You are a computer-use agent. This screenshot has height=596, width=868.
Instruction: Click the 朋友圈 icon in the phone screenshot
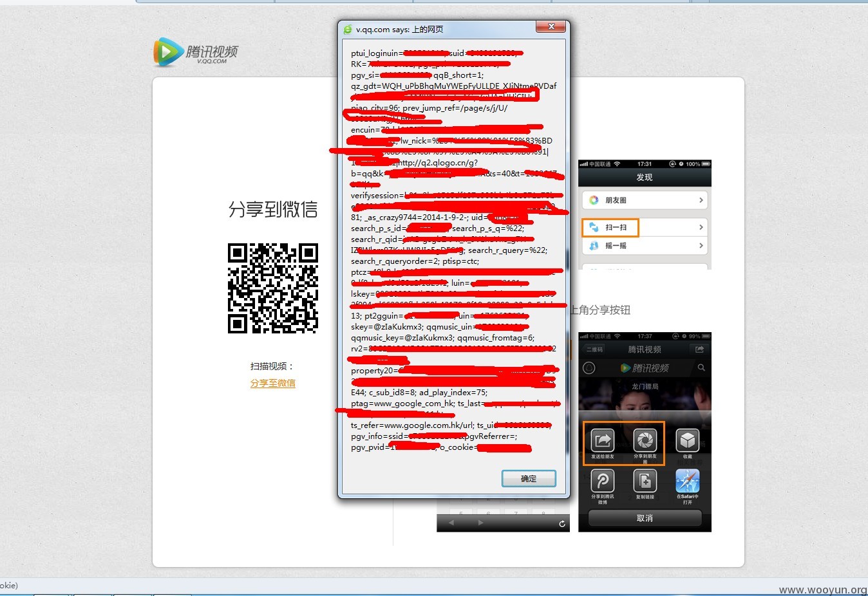pos(594,200)
